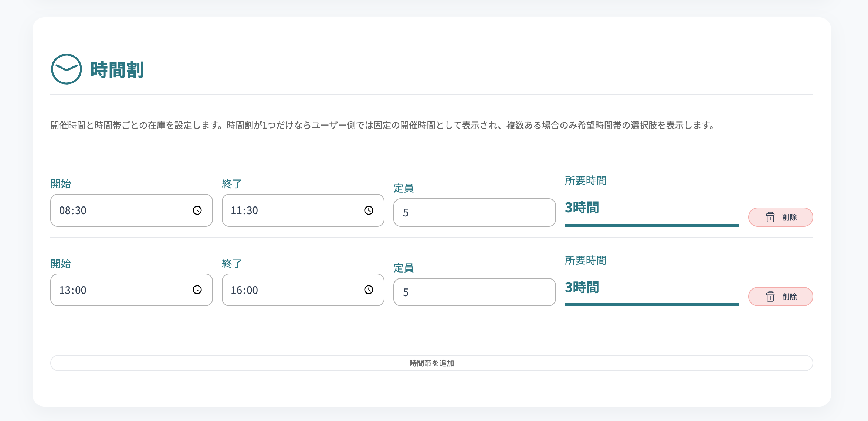
Task: Focus the 08:30 start time field
Action: click(132, 210)
